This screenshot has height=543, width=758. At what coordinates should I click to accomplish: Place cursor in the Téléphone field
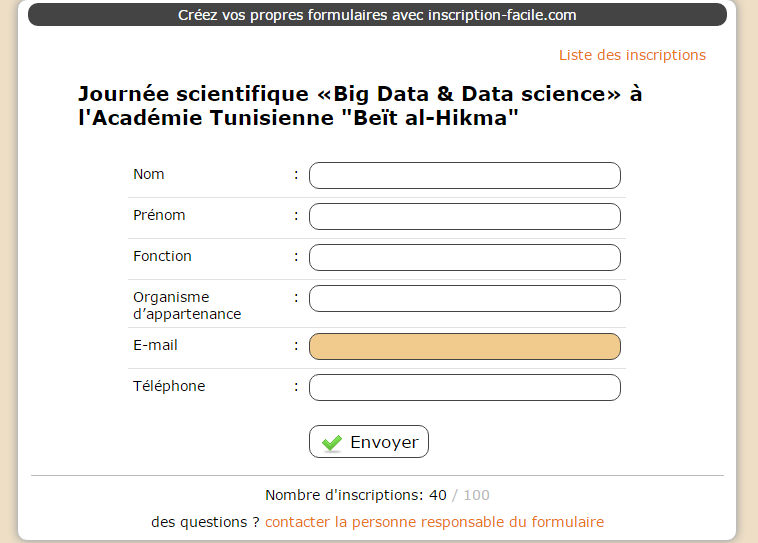(465, 387)
